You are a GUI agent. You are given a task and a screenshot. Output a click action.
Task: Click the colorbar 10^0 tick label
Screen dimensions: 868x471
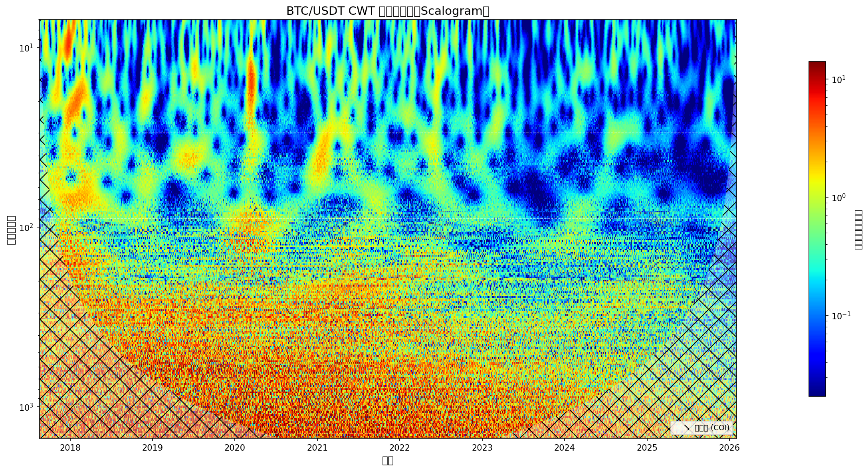coord(838,198)
